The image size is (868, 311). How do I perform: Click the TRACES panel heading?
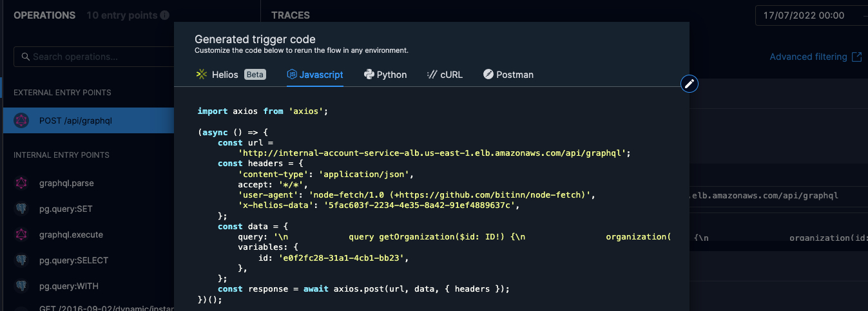[x=291, y=15]
